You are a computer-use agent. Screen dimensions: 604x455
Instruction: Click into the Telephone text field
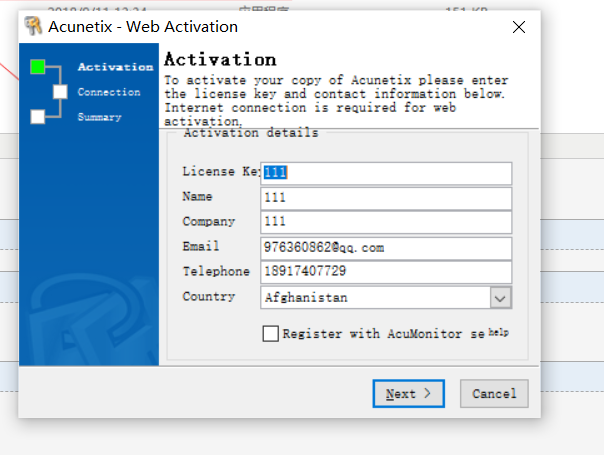[x=386, y=272]
